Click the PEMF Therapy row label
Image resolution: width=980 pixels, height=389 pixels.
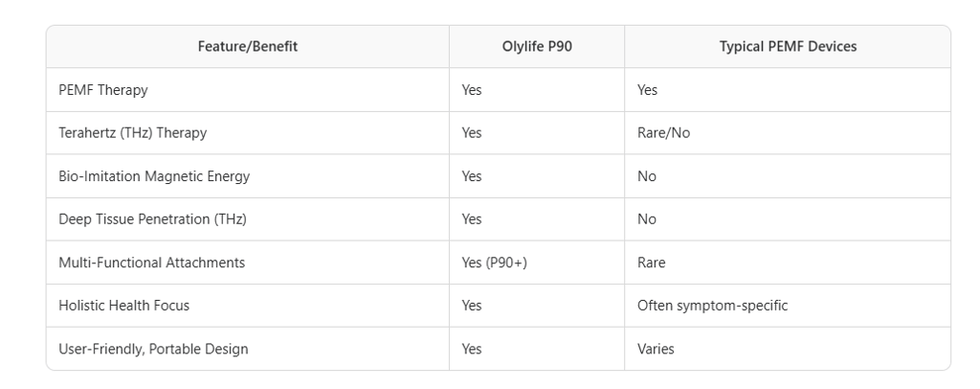(x=103, y=90)
